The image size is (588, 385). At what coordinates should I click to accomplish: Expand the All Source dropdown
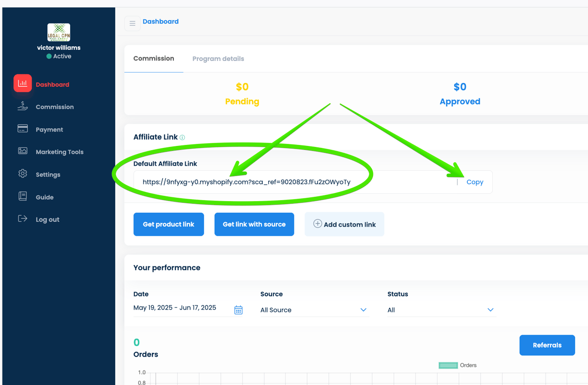point(314,310)
